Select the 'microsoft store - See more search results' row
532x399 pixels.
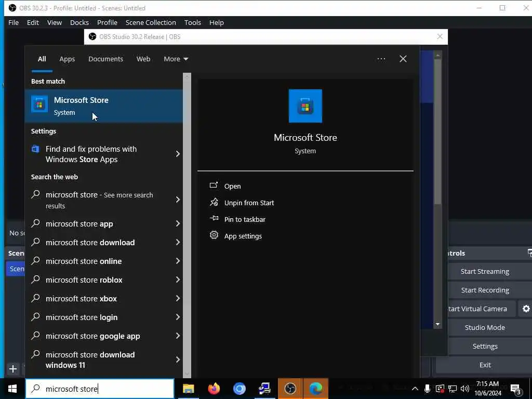point(104,200)
